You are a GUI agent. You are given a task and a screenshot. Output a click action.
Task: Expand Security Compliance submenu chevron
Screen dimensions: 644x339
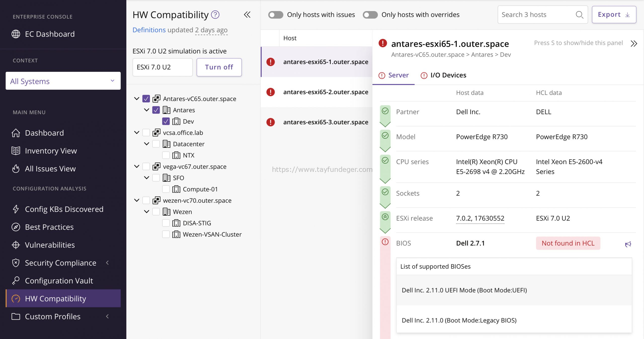click(107, 263)
